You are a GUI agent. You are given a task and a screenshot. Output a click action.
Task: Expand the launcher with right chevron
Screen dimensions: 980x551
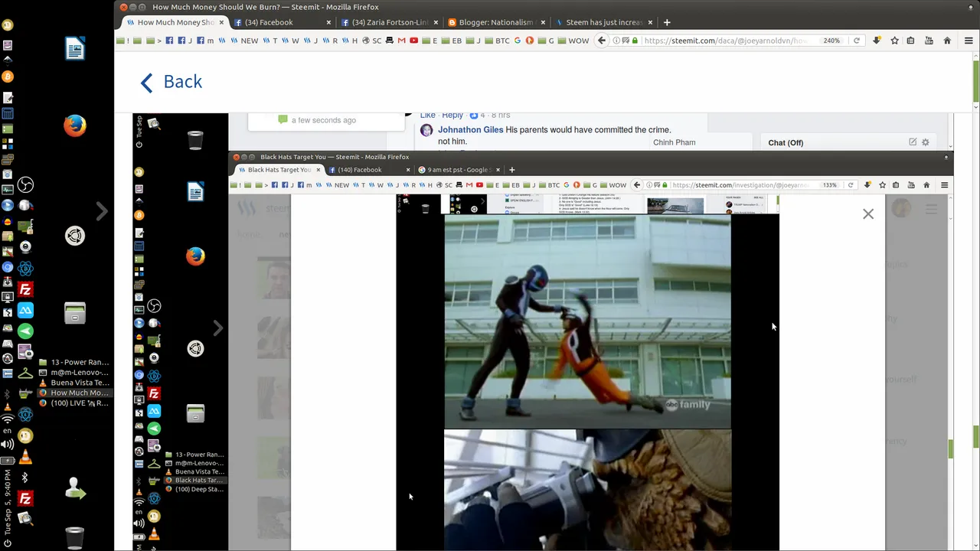[101, 211]
